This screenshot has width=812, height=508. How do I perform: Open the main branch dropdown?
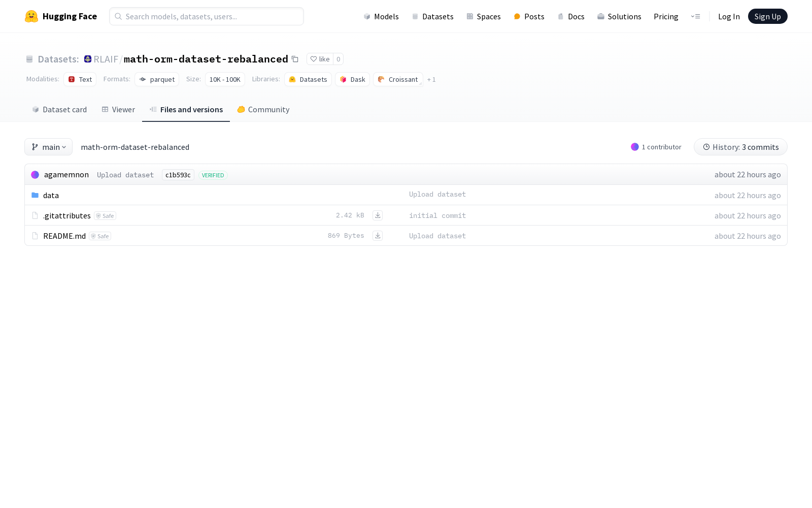click(x=48, y=147)
